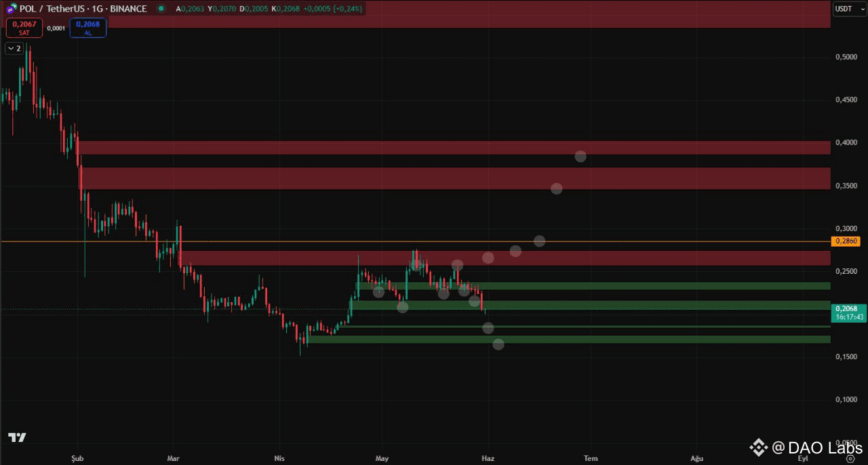Click the May label on time axis
The image size is (868, 465).
382,458
